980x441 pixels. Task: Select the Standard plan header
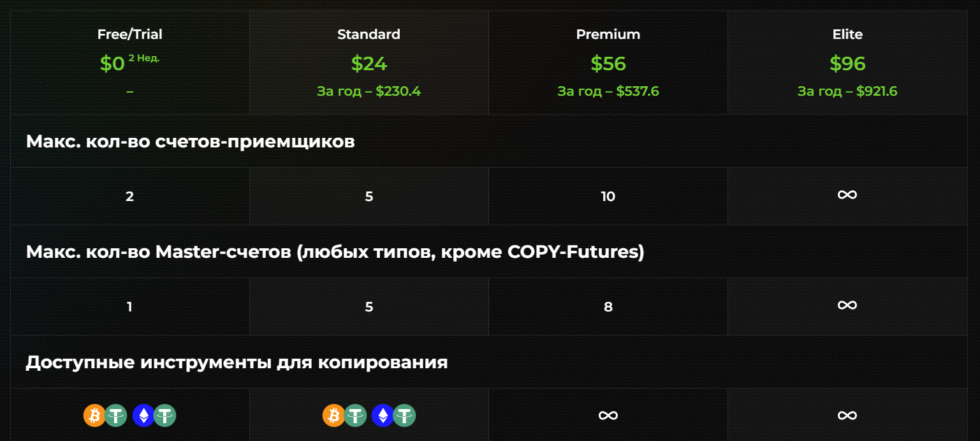click(369, 34)
